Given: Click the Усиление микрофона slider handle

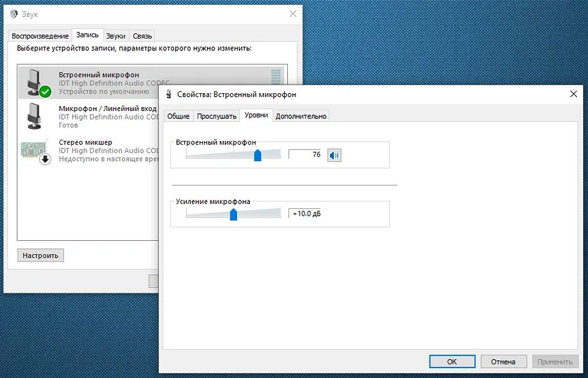Looking at the screenshot, I should pos(233,214).
